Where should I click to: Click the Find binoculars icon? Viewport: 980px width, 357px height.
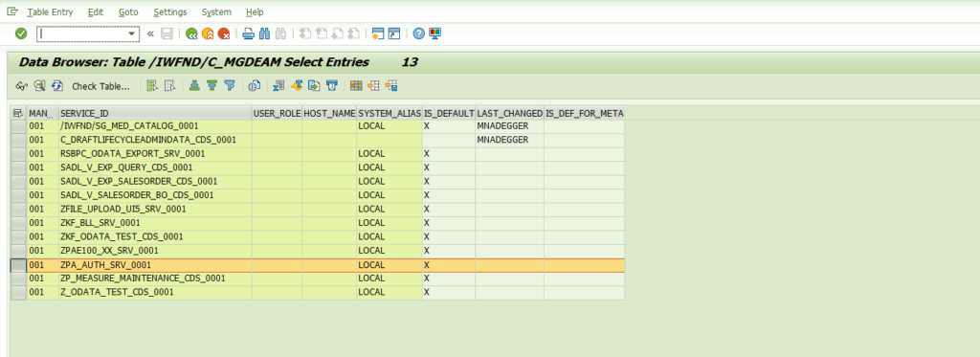click(x=264, y=33)
